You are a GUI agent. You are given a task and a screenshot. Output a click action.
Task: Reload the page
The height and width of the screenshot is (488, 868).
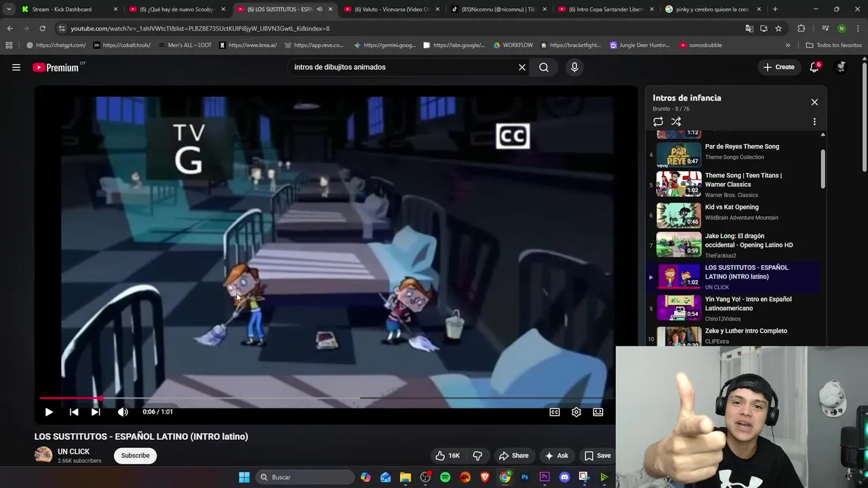(x=42, y=28)
